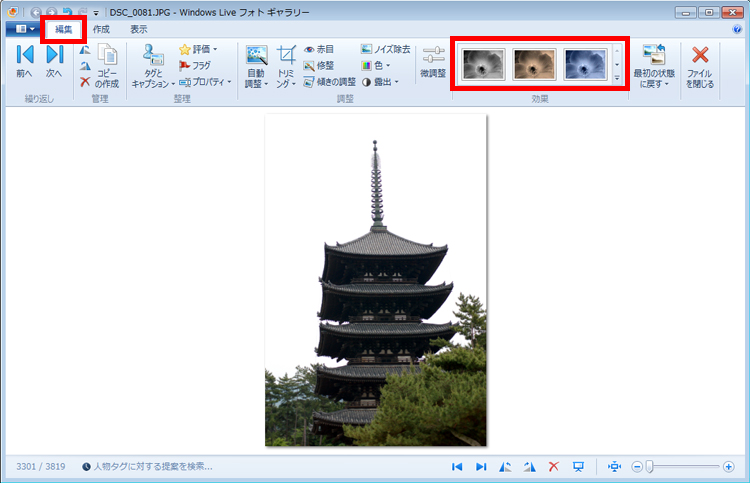The image size is (750, 483).
Task: Go to the previous photo (前へ) in ribbon
Action: click(x=24, y=61)
